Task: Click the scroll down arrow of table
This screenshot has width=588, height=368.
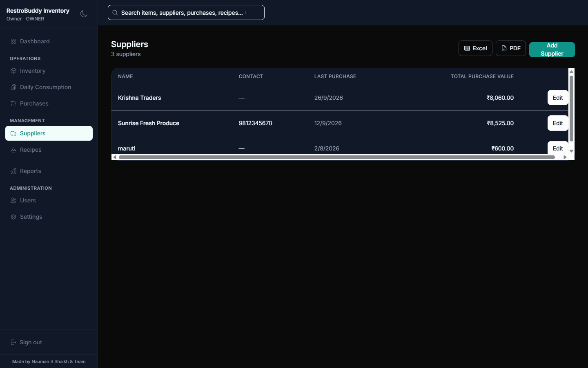Action: [x=572, y=151]
